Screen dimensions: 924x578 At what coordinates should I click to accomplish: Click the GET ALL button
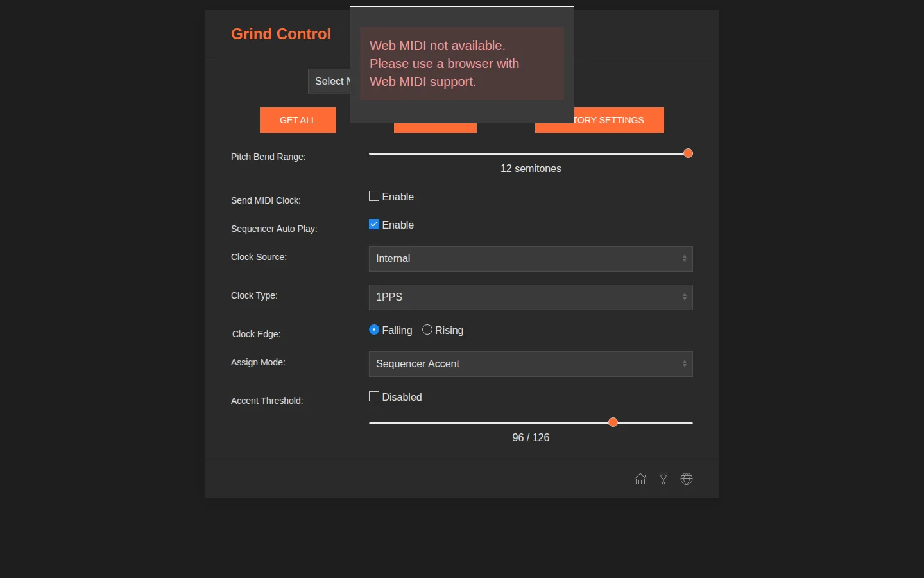(298, 120)
